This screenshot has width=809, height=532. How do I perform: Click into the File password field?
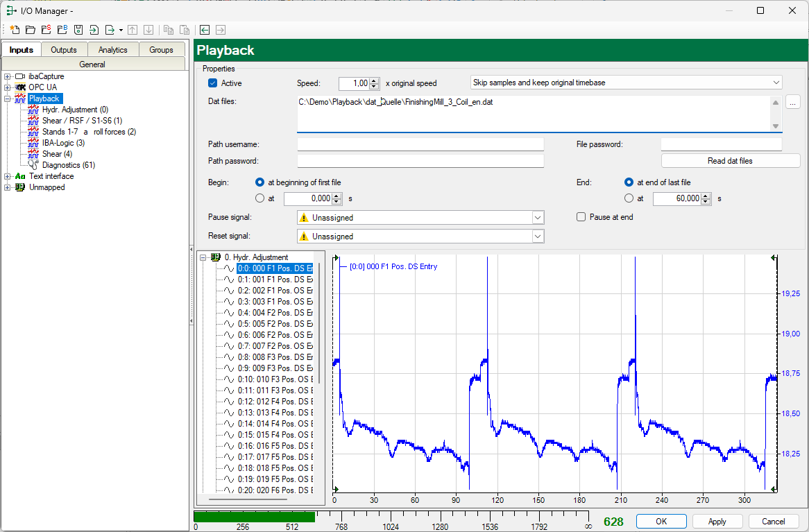click(x=722, y=144)
